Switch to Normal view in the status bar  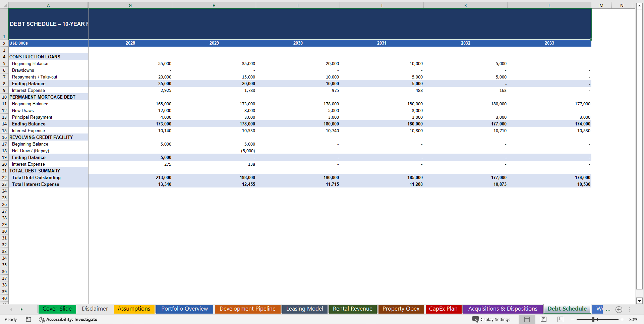[x=527, y=319]
